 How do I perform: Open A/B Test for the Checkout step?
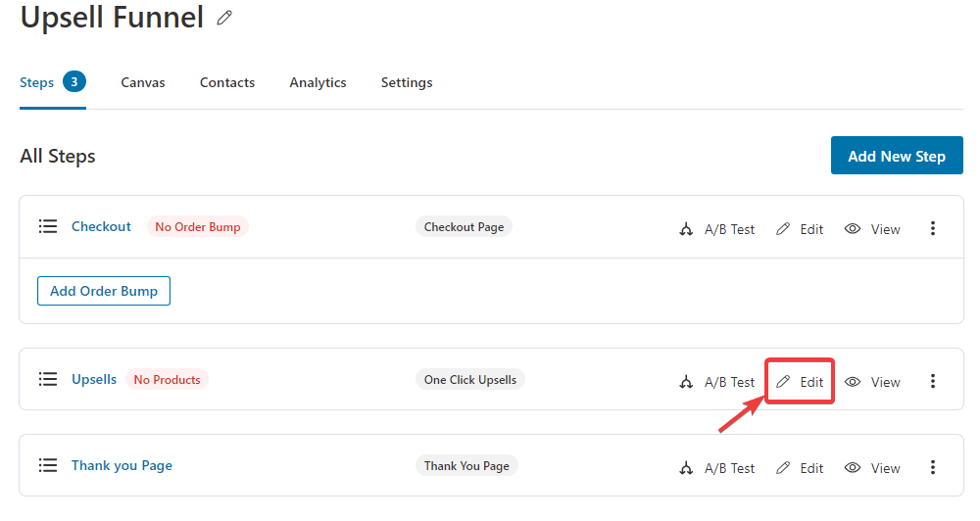pos(717,229)
